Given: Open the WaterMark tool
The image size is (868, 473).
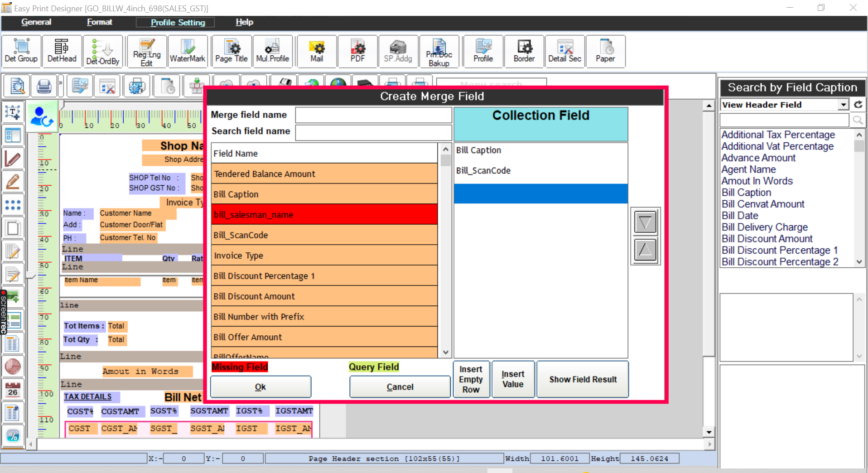Looking at the screenshot, I should click(x=187, y=51).
